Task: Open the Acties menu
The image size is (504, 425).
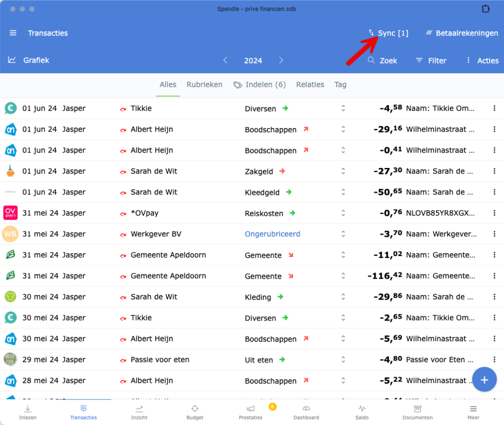Action: point(482,61)
